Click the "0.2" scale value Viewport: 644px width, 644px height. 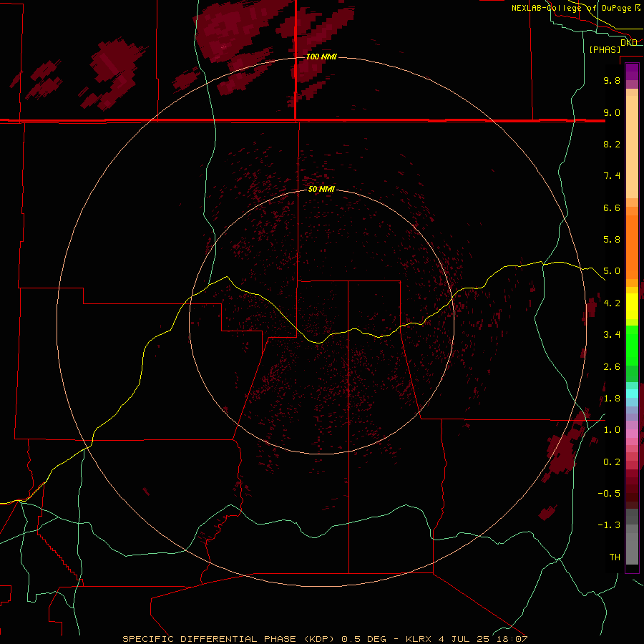click(x=612, y=462)
